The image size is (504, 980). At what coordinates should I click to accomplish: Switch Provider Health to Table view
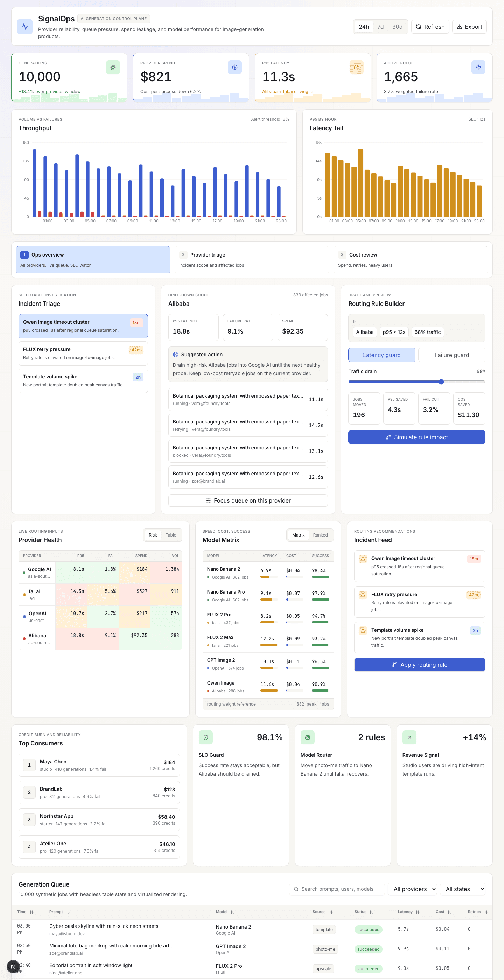(x=171, y=535)
